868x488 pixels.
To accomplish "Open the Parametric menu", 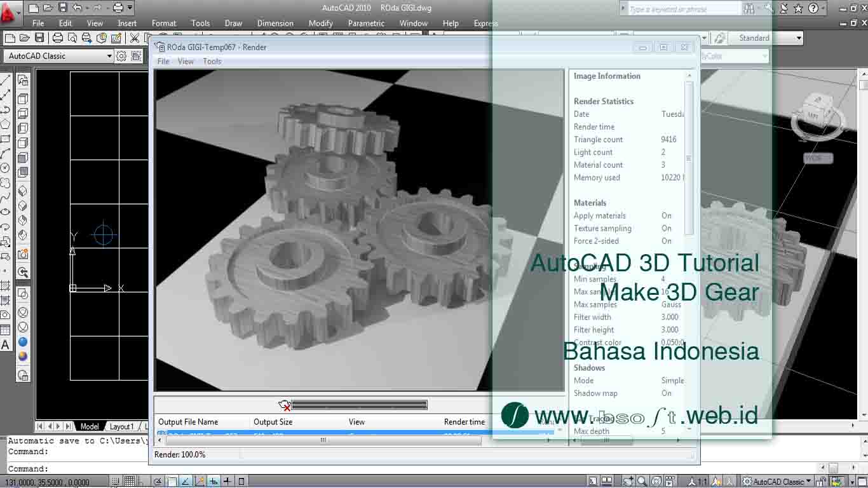I will pyautogui.click(x=366, y=23).
